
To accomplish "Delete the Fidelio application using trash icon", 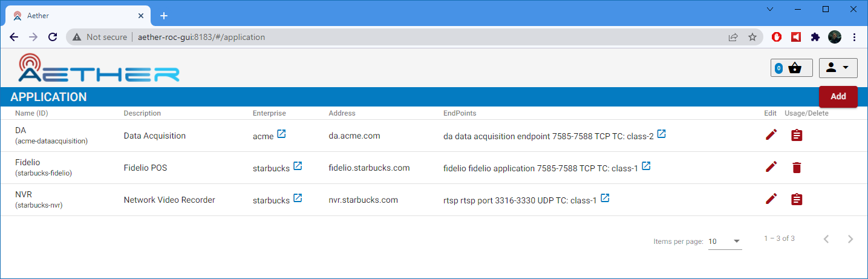I will pos(797,168).
